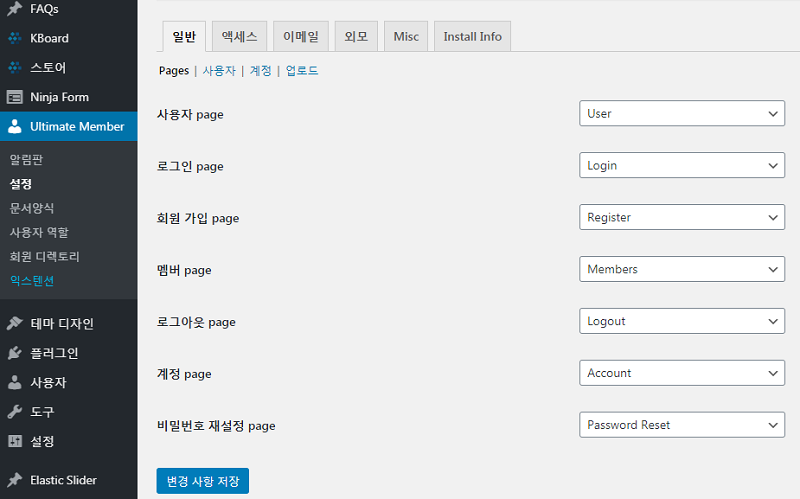This screenshot has height=499, width=800.
Task: Switch to the 액세스 tab
Action: [x=239, y=36]
